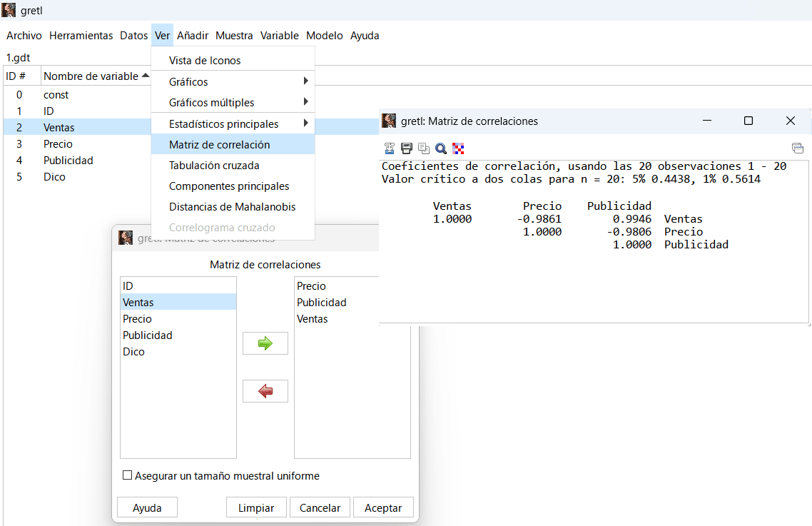Enable 'Asegurar un tamaño muestral uniforme' checkbox

click(x=128, y=475)
